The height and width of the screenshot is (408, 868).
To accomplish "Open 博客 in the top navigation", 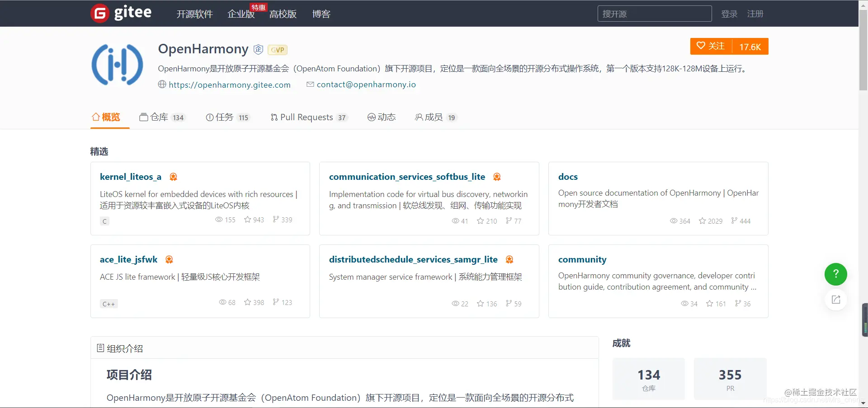I will coord(321,14).
